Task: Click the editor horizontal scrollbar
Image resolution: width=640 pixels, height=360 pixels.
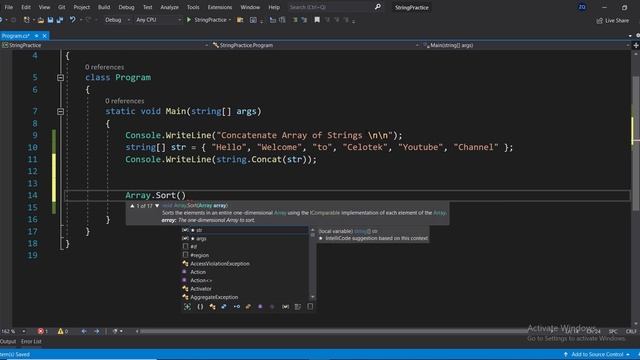Action: pos(335,331)
